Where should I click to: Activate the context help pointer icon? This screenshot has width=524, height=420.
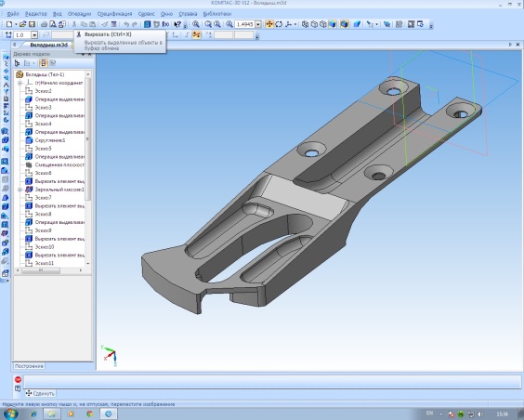(x=177, y=24)
